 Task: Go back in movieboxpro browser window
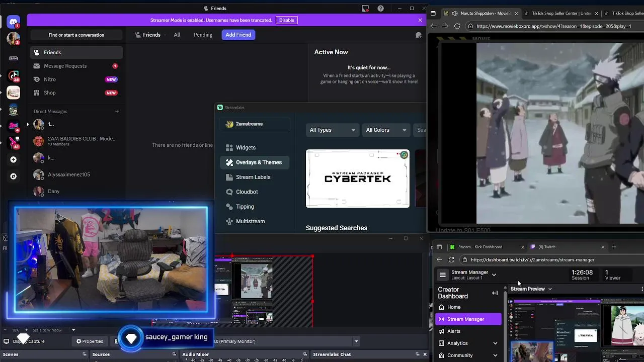tap(433, 26)
